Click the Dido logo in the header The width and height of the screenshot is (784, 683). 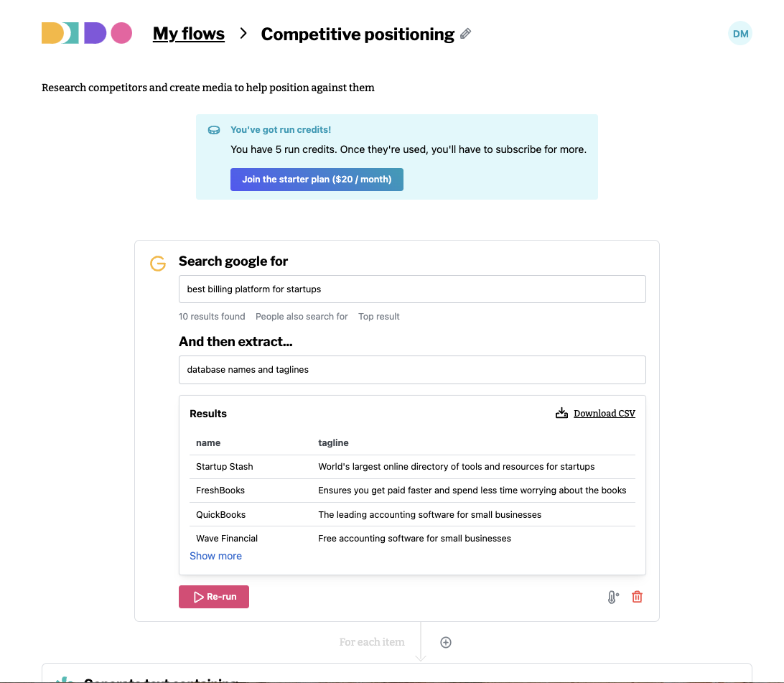click(87, 33)
